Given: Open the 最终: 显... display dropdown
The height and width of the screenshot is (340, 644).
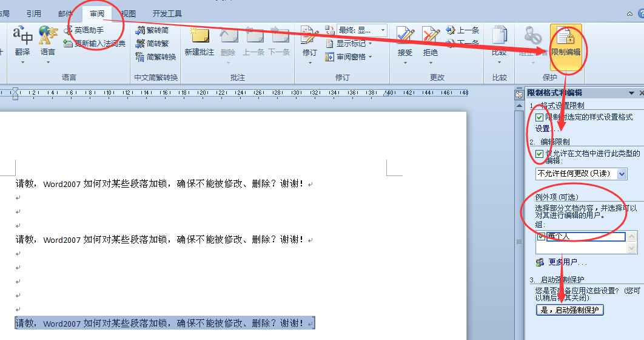Looking at the screenshot, I should point(362,30).
